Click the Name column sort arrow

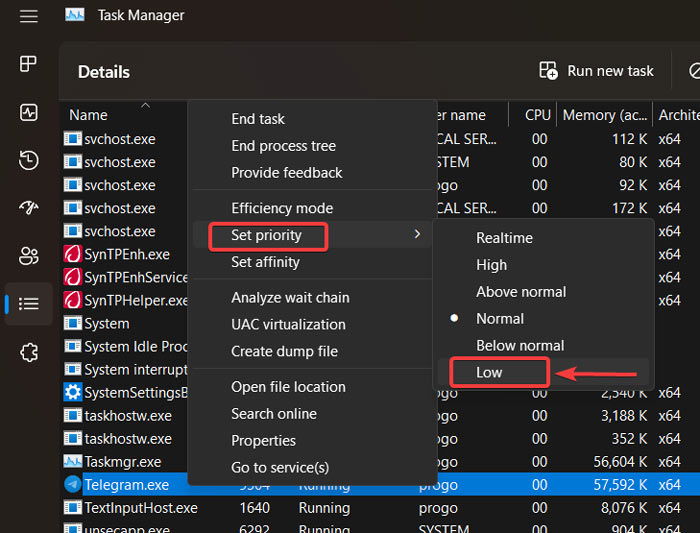(145, 104)
